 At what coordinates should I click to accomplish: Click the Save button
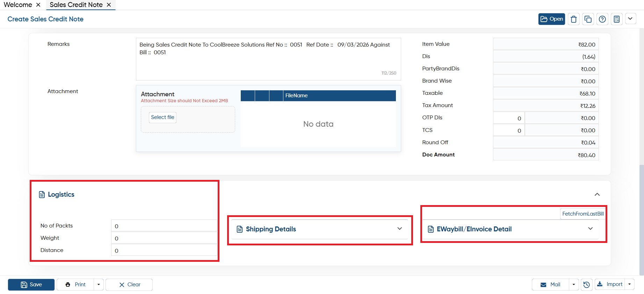(31, 285)
